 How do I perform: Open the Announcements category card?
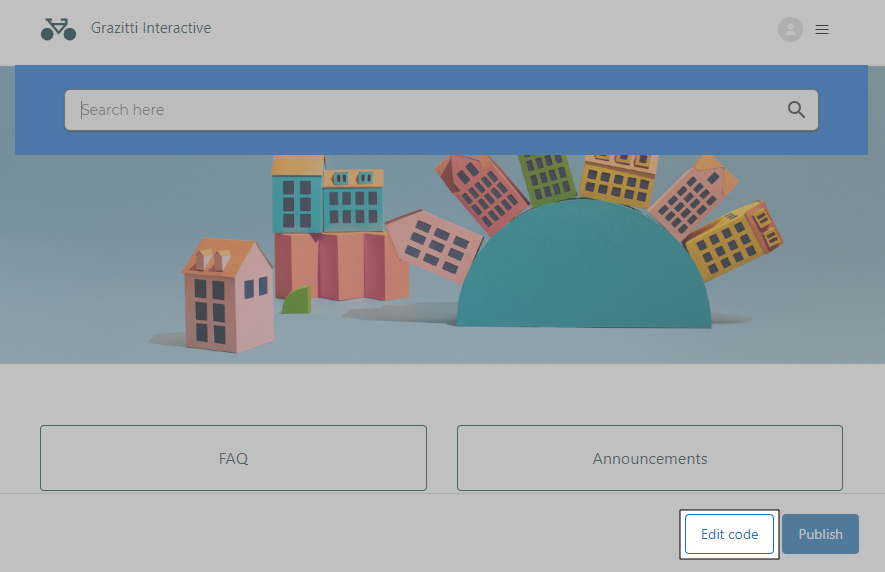(649, 458)
